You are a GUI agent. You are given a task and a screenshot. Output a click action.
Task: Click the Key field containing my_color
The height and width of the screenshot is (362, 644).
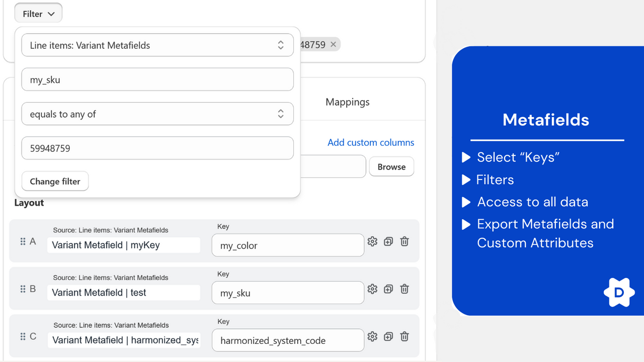coord(288,245)
